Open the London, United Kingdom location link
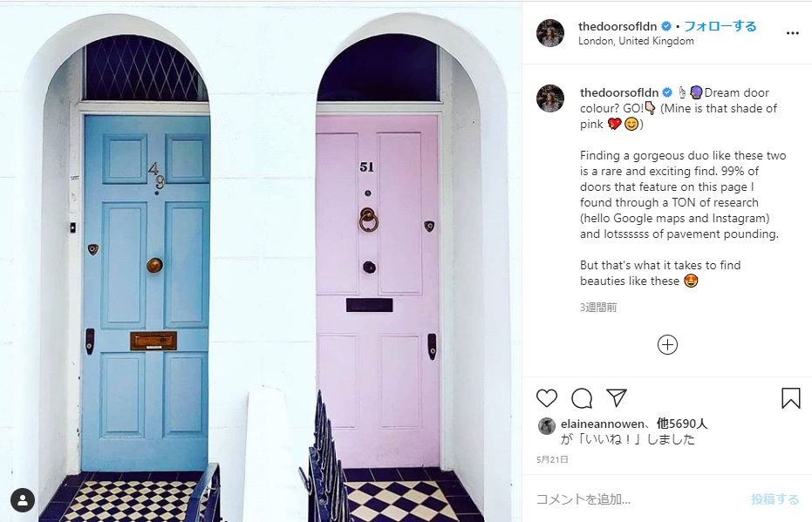The width and height of the screenshot is (812, 522). [x=636, y=41]
